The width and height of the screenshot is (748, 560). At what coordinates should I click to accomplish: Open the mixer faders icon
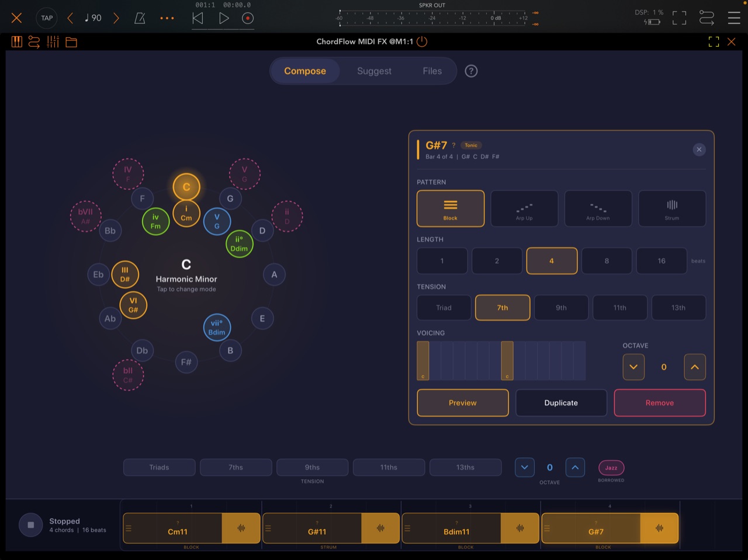tap(53, 41)
